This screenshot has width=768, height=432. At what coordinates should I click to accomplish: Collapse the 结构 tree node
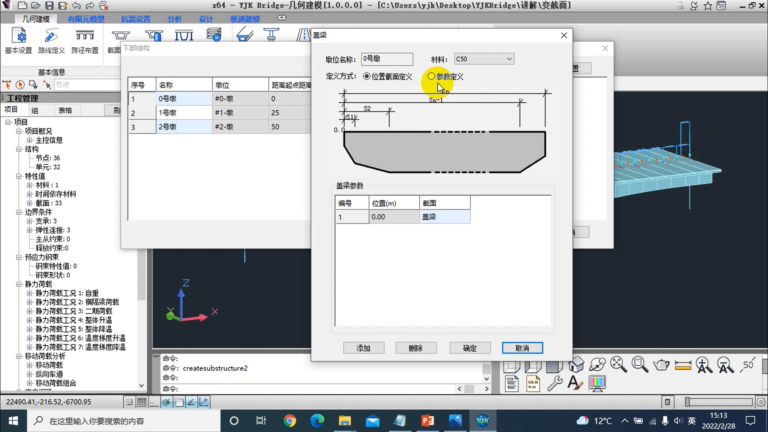pos(19,149)
